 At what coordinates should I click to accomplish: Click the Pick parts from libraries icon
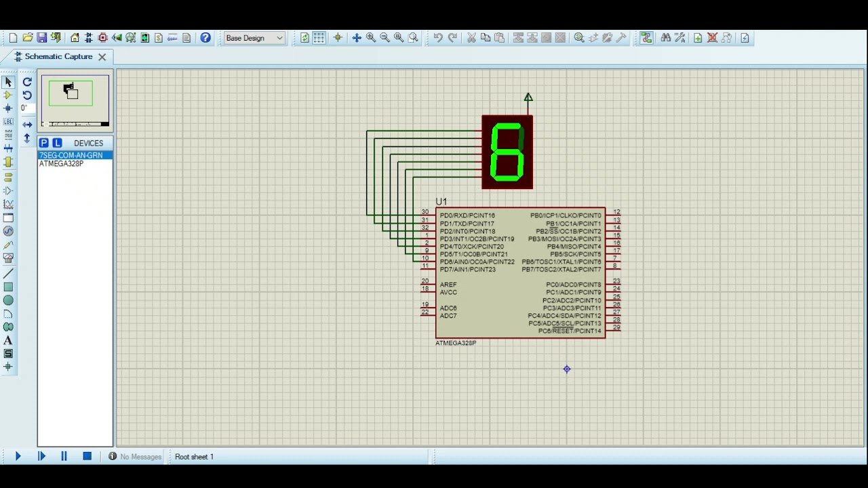pyautogui.click(x=579, y=38)
